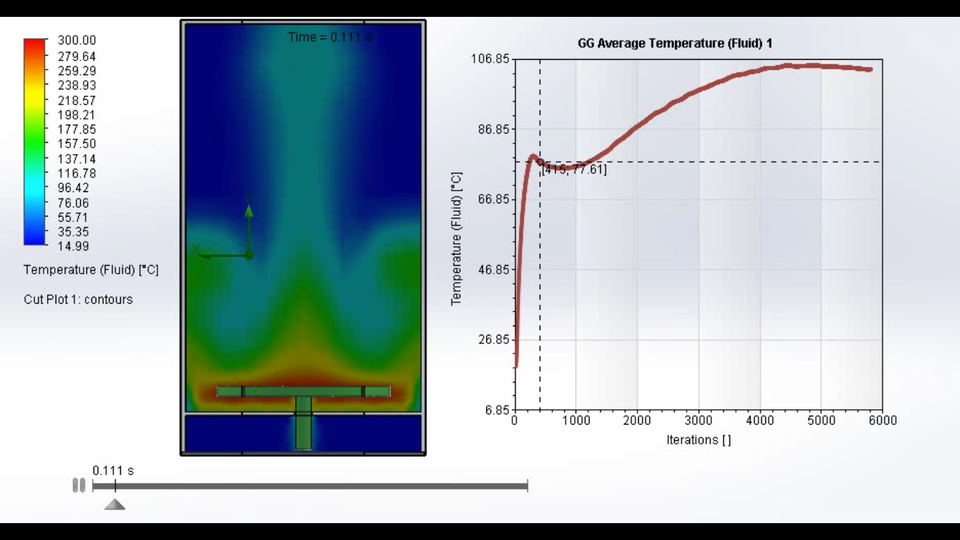This screenshot has width=960, height=540.
Task: Click the 0.111 s time label above timeline
Action: (113, 470)
